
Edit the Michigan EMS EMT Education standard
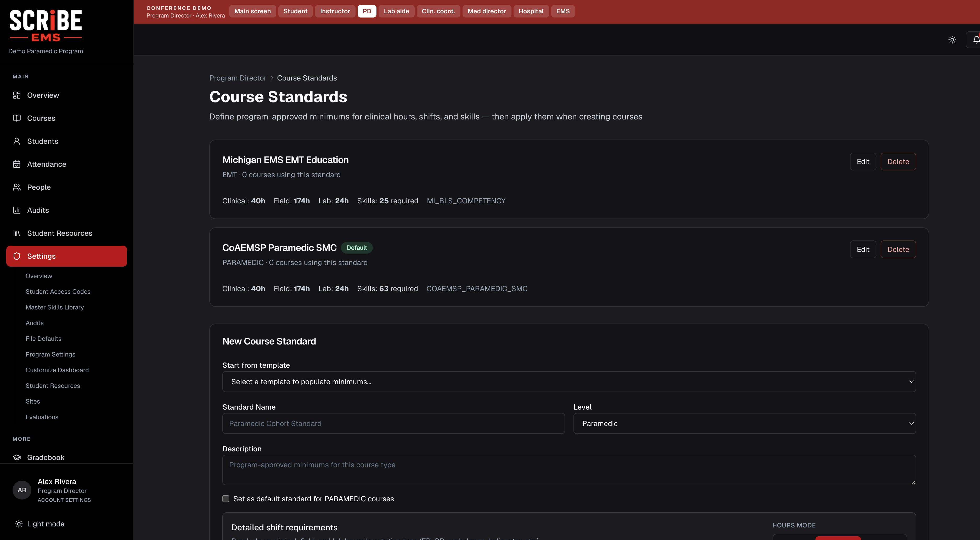(863, 162)
